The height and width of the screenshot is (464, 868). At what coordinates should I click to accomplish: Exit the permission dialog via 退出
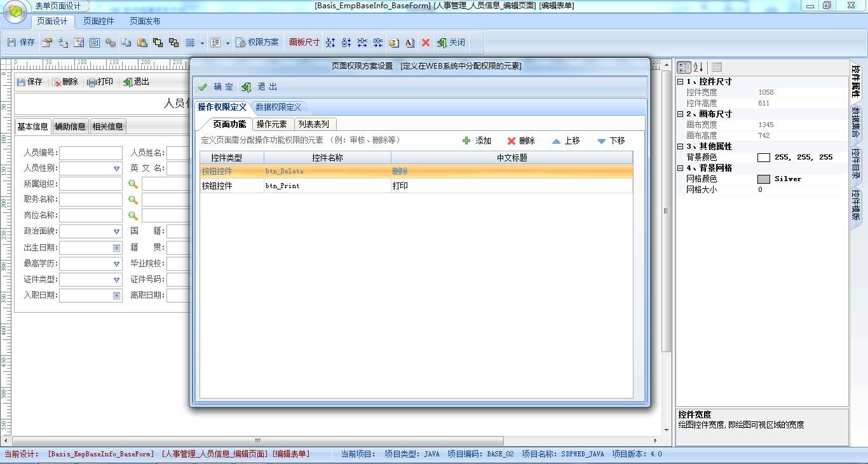(259, 87)
